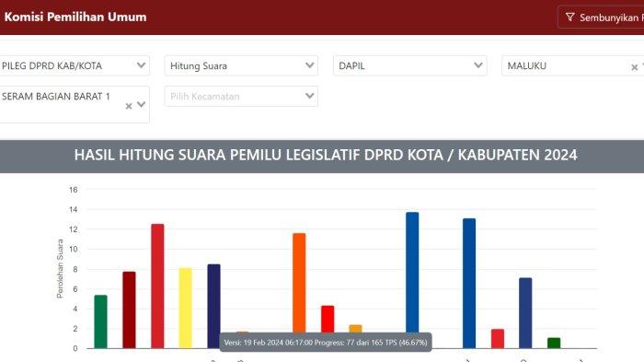644x362 pixels.
Task: Click the orange bar in the chart
Action: tap(299, 284)
